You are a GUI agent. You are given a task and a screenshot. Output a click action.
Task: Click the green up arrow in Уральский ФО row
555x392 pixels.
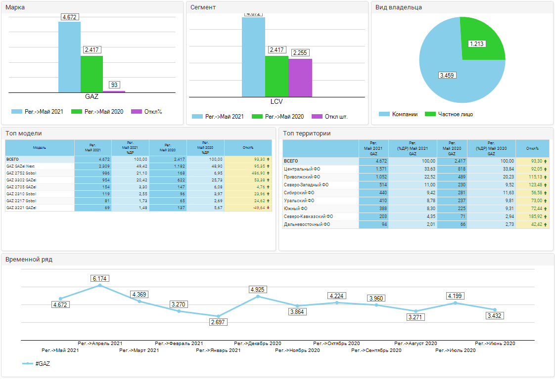click(x=546, y=201)
